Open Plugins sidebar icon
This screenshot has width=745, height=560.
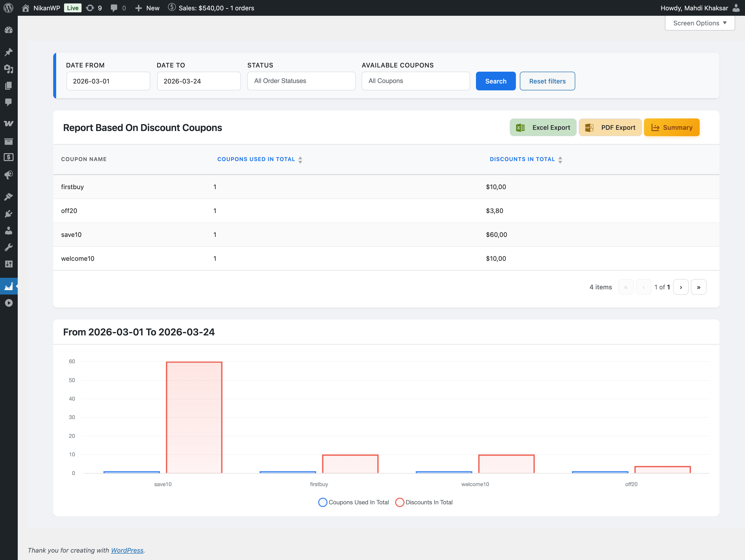9,214
